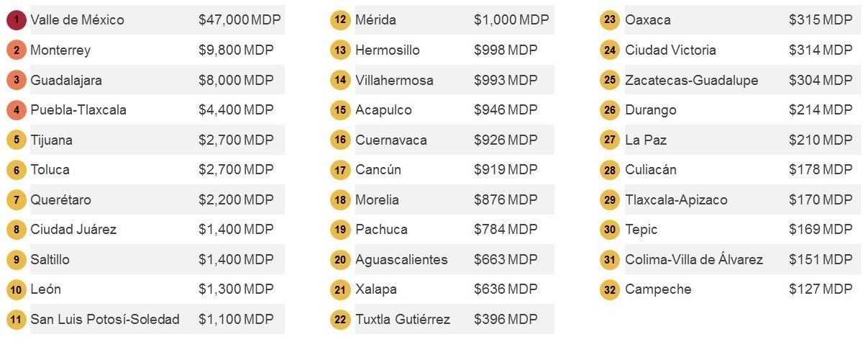Screen dimensions: 868x342
Task: Click the rank 4 Puebla-Tlaxcala badge
Action: [17, 110]
